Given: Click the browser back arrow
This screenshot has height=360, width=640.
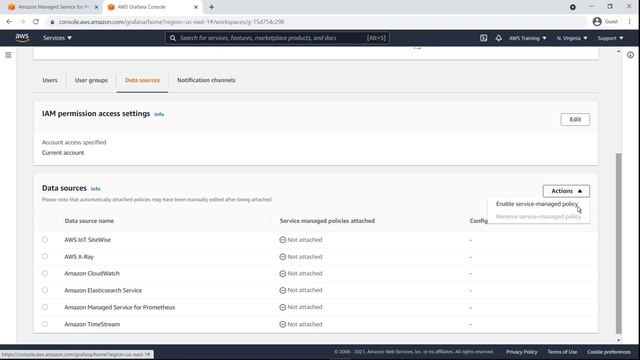Looking at the screenshot, I should coord(9,22).
